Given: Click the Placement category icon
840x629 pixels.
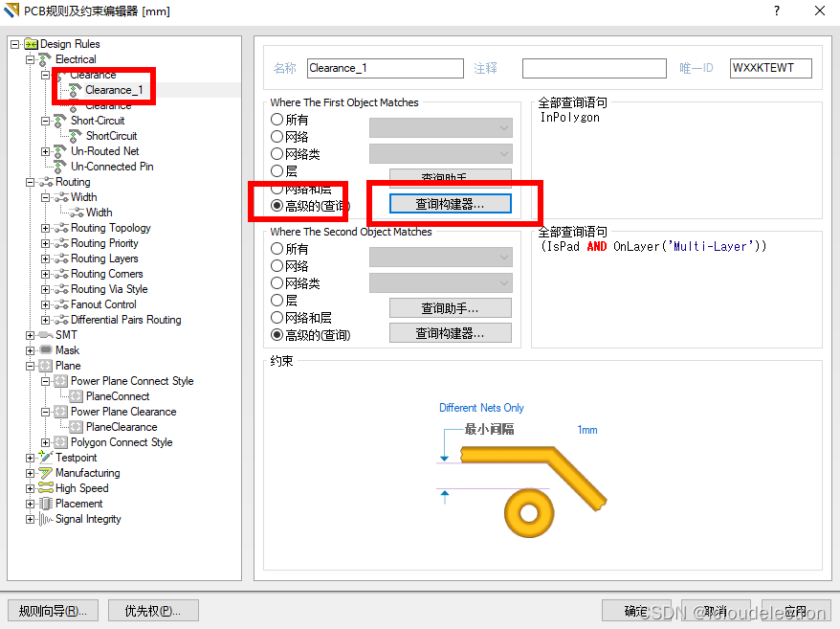Looking at the screenshot, I should pyautogui.click(x=46, y=504).
